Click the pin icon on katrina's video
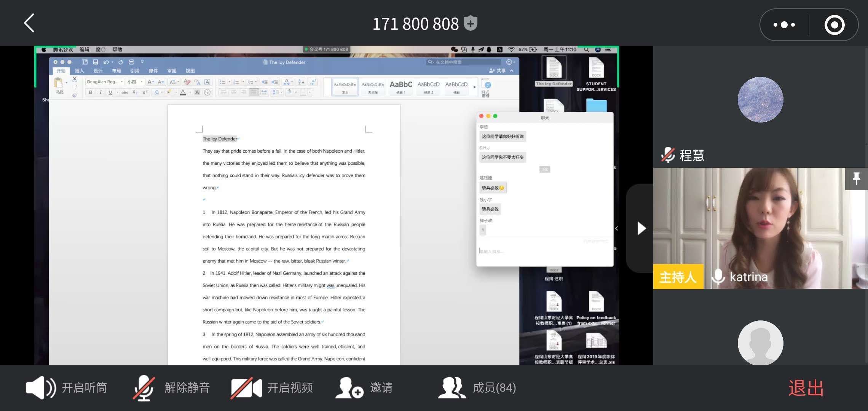 pyautogui.click(x=856, y=178)
